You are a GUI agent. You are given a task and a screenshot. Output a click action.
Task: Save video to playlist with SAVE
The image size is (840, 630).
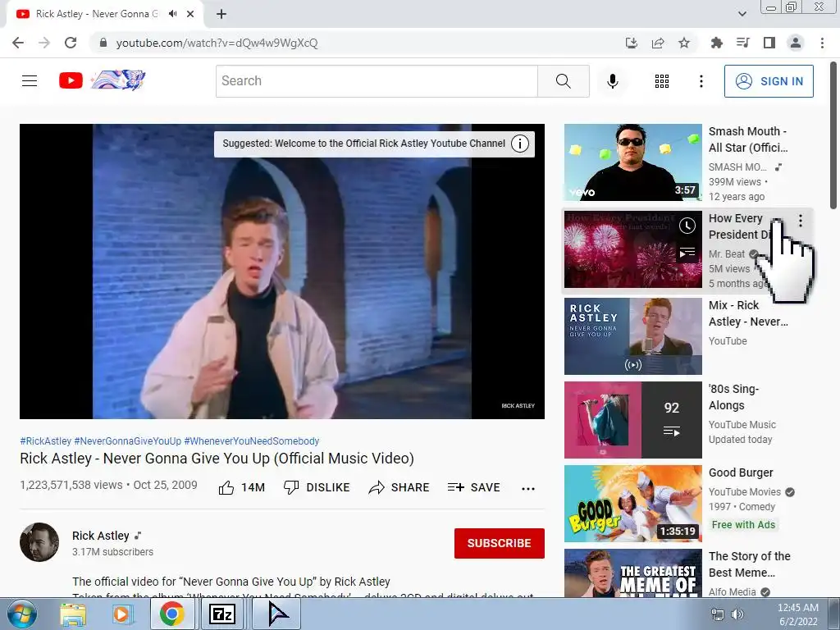tap(473, 487)
